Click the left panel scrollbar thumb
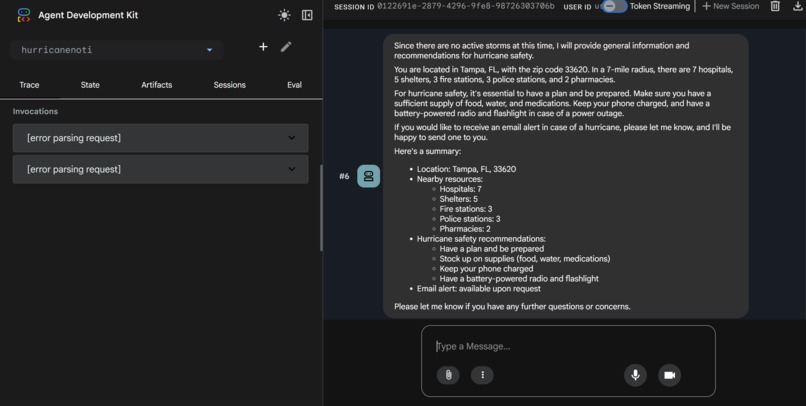Viewport: 806px width, 406px height. tap(321, 208)
